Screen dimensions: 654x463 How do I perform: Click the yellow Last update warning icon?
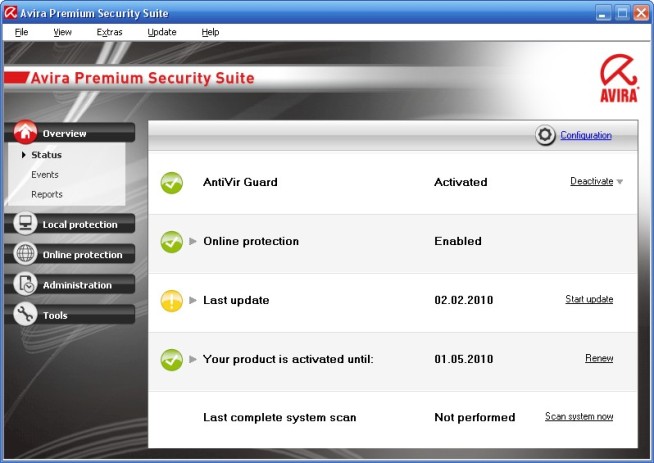click(172, 300)
